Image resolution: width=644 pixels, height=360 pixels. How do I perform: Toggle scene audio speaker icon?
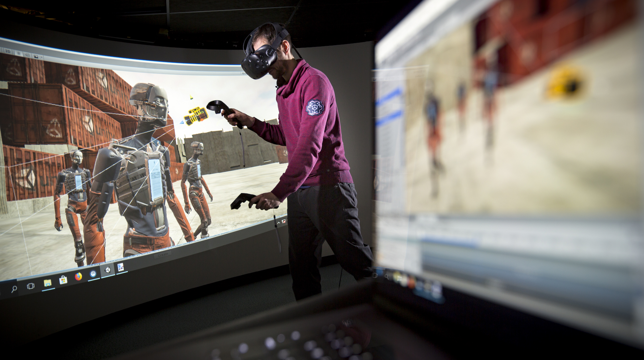[28, 55]
